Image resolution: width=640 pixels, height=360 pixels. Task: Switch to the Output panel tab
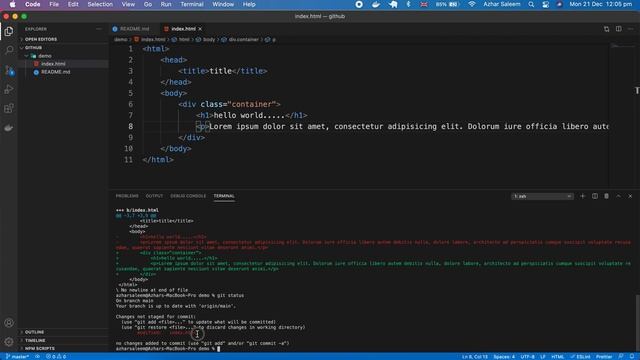(154, 196)
